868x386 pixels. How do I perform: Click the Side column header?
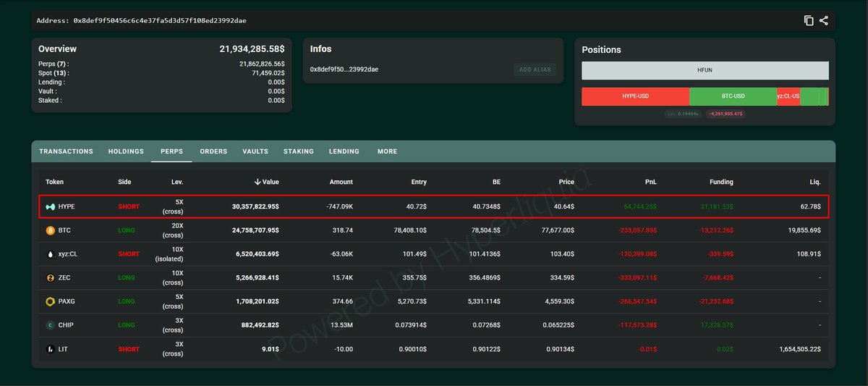tap(124, 182)
